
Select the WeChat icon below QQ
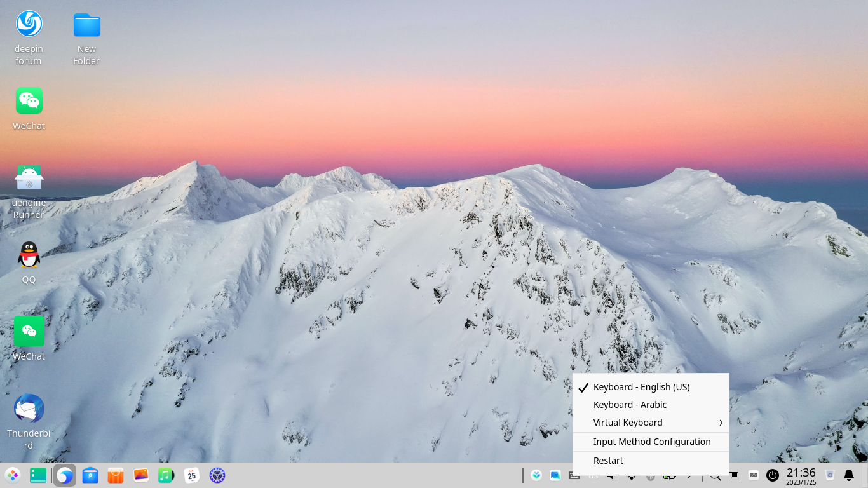(29, 337)
